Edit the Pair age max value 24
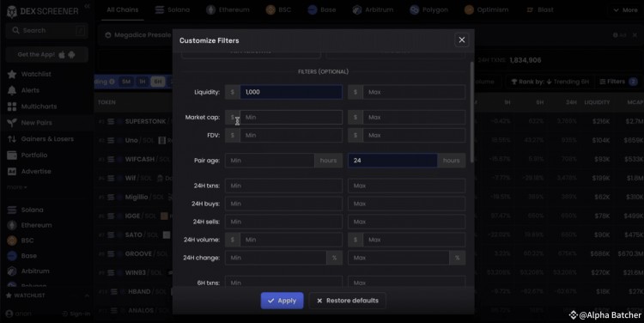644x323 pixels. pyautogui.click(x=392, y=161)
